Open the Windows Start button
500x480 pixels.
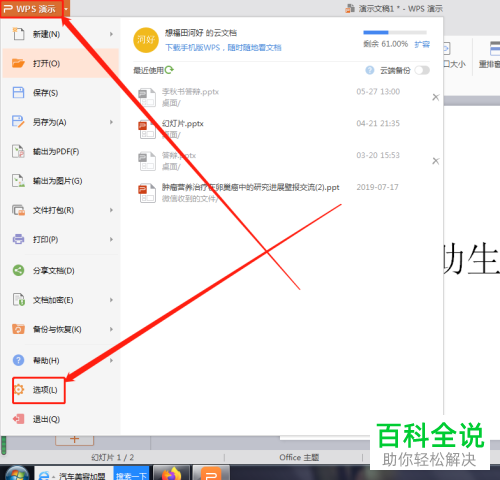coord(17,473)
